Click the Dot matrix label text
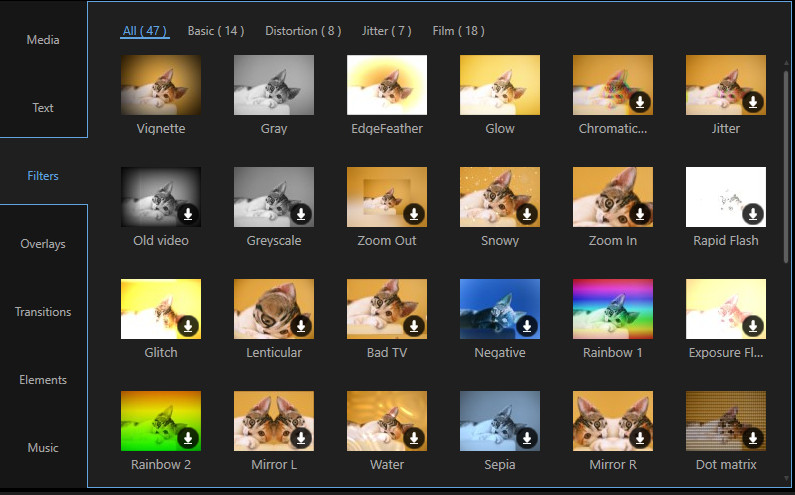This screenshot has width=795, height=495. coord(726,465)
